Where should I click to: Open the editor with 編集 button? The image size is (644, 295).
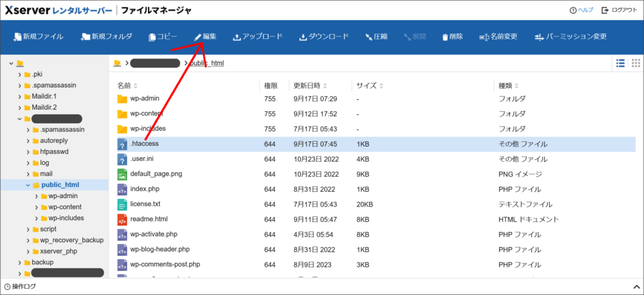click(205, 36)
